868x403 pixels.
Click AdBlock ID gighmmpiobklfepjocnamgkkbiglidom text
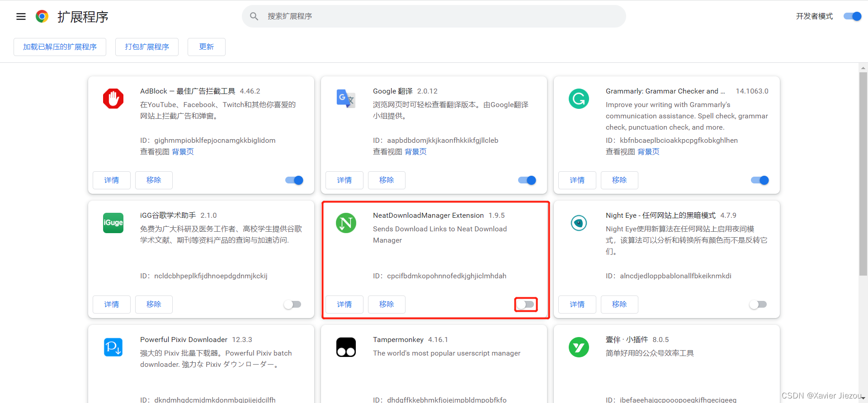[215, 141]
